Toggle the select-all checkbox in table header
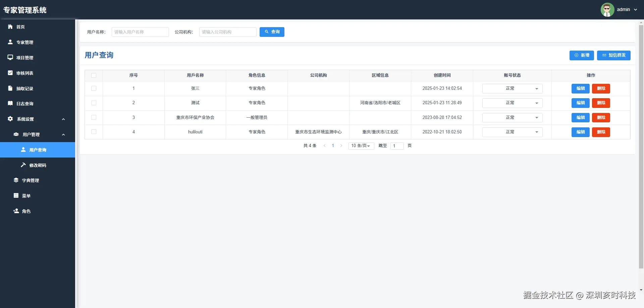This screenshot has width=644, height=308. [94, 75]
